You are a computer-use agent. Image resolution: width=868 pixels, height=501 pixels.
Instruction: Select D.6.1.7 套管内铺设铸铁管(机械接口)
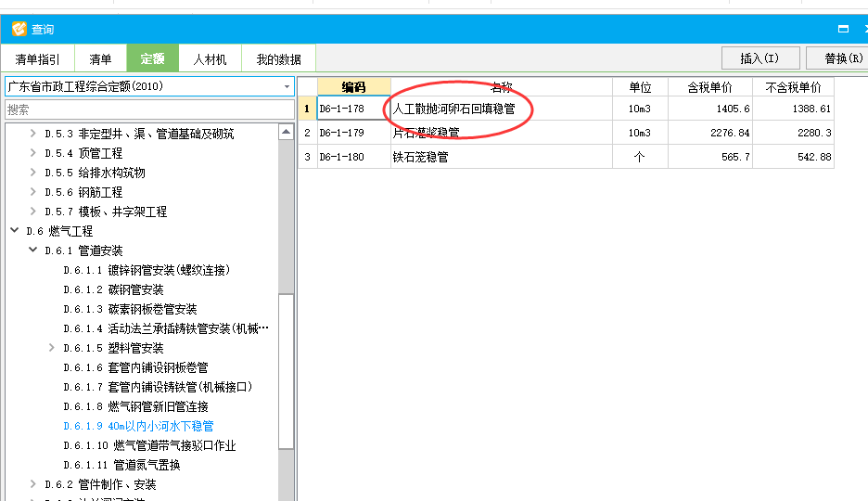point(158,387)
